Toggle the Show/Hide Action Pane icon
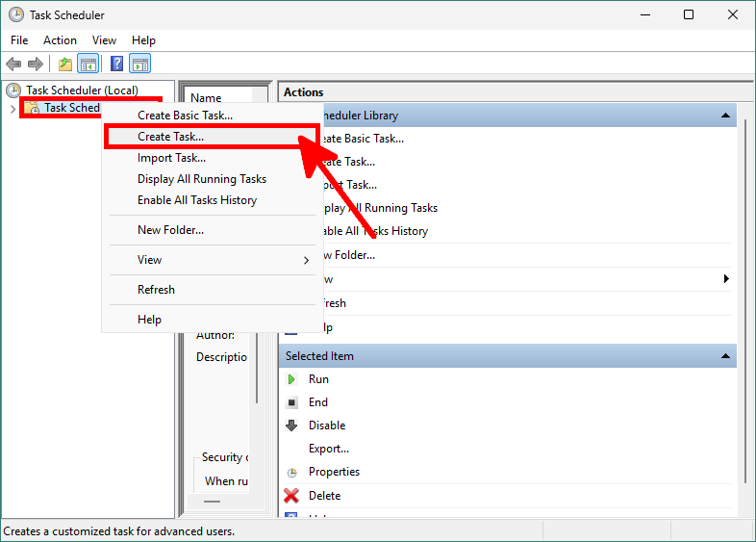 tap(140, 65)
